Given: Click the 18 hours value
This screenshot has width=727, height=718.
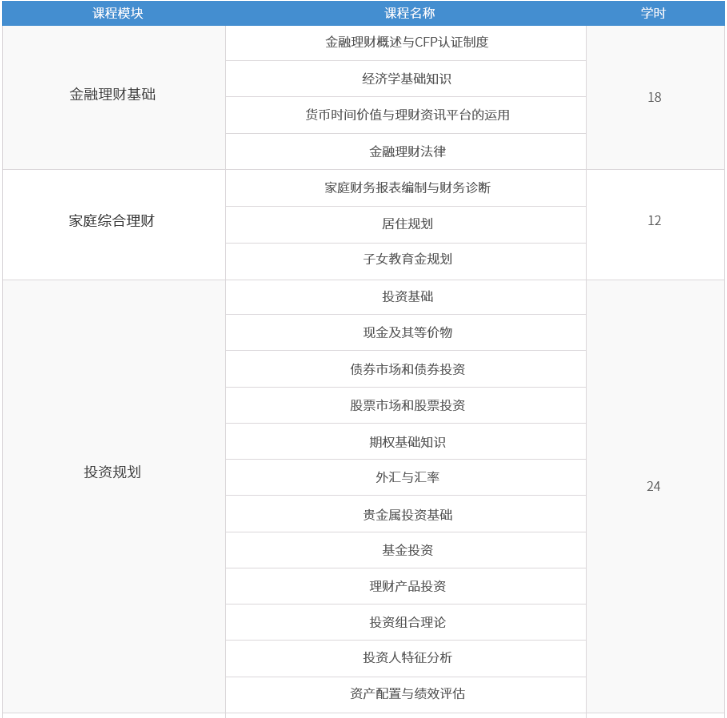Looking at the screenshot, I should pos(654,97).
